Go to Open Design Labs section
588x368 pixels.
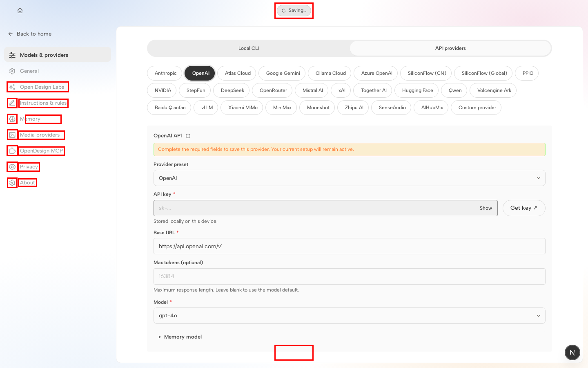[x=58, y=87]
